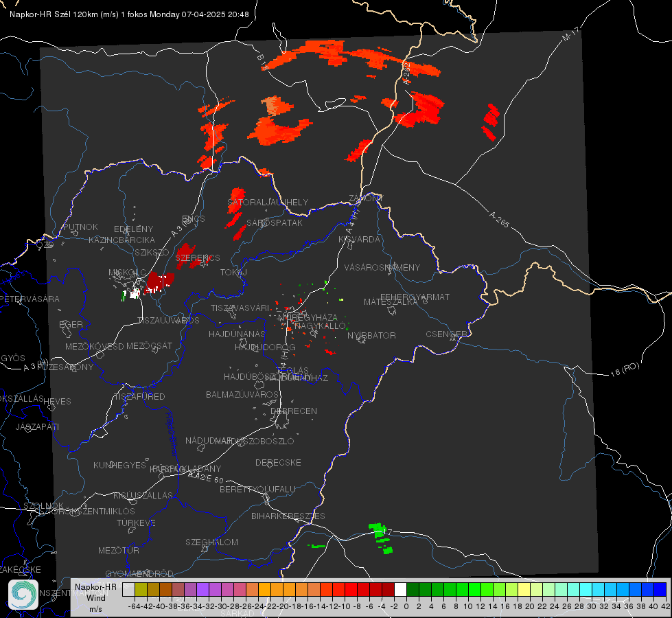Click the TISZAFÜRED label
Viewport: 672px width, 618px height.
click(x=140, y=396)
